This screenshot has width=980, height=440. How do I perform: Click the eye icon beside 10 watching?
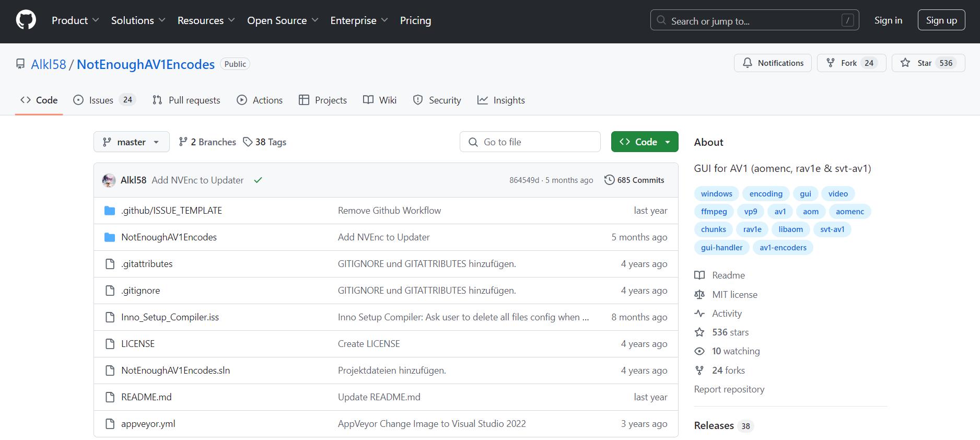pos(699,351)
